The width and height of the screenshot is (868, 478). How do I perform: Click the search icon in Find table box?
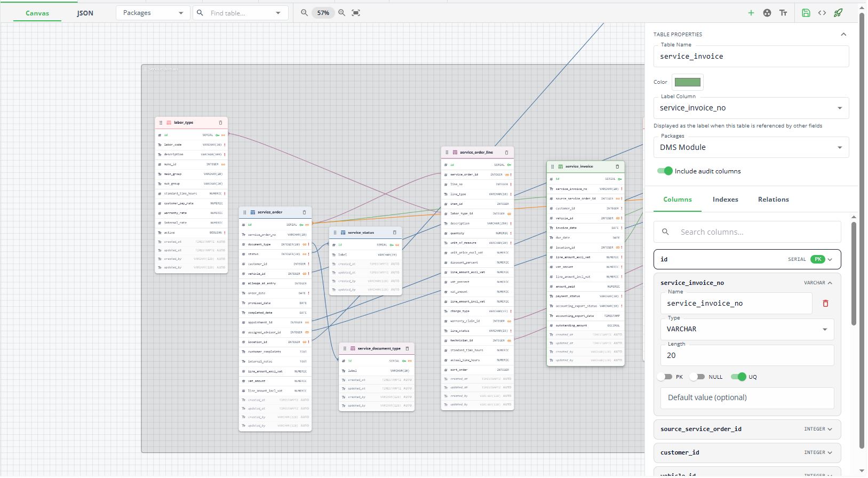coord(200,13)
